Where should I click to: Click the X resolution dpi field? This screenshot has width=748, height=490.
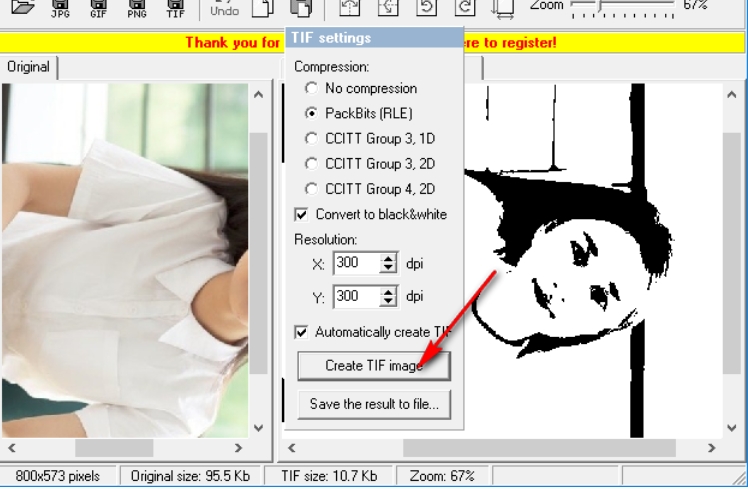(356, 263)
